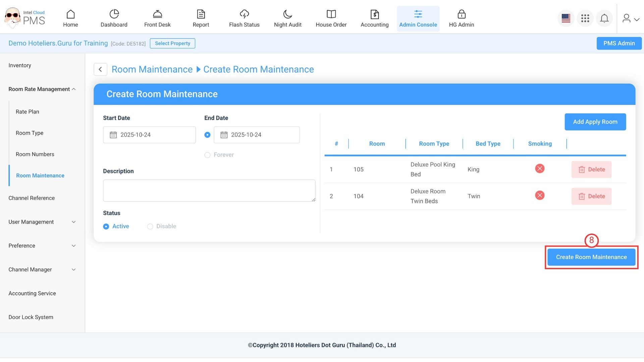Open Room Numbers in sidebar
This screenshot has height=362, width=644.
[35, 154]
